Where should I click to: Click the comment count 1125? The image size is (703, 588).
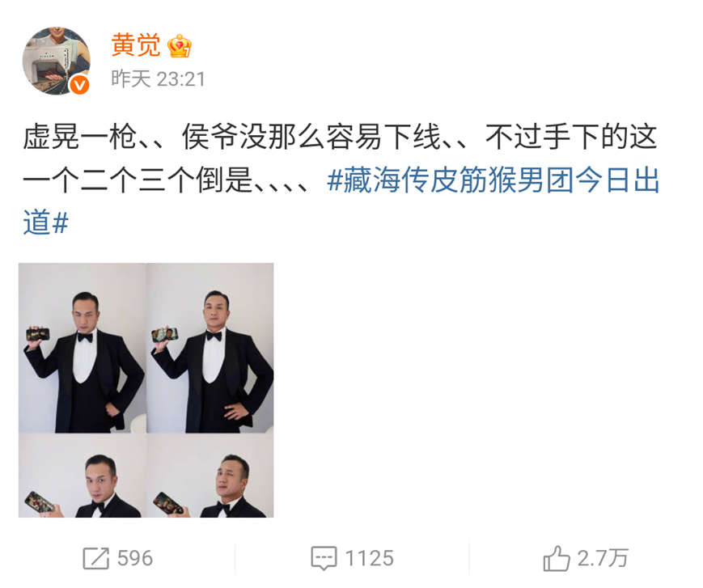click(369, 558)
